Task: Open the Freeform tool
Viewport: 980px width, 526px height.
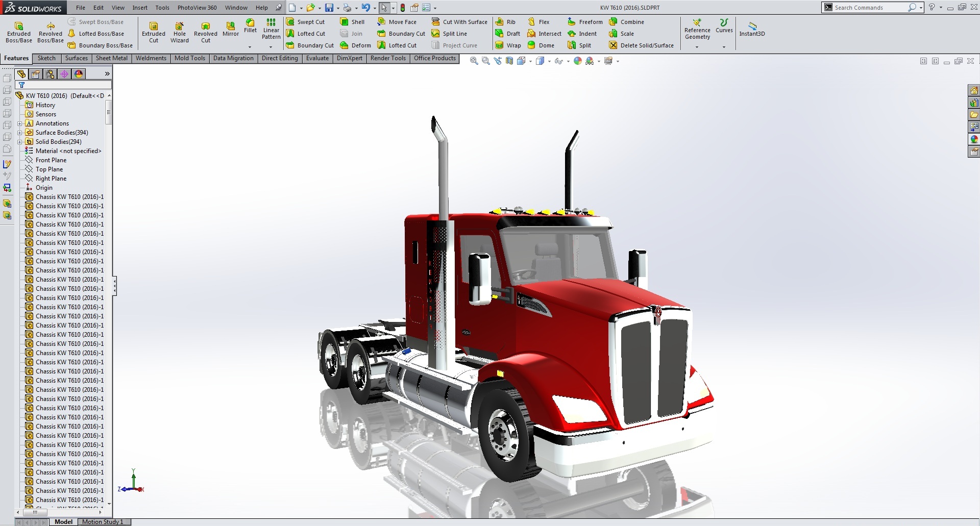Action: click(585, 22)
